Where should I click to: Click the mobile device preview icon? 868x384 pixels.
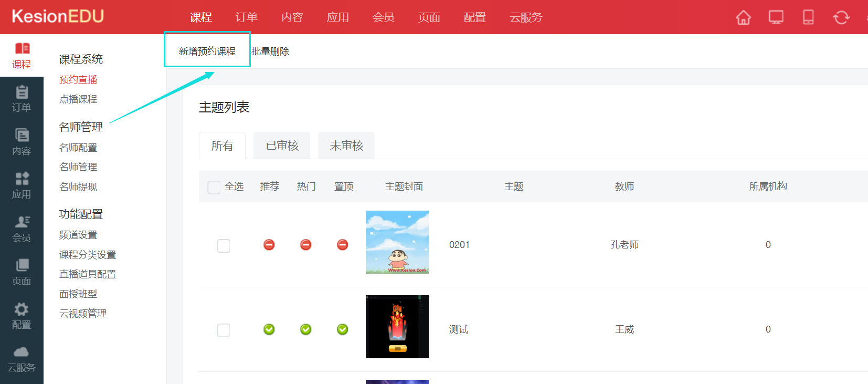point(808,17)
